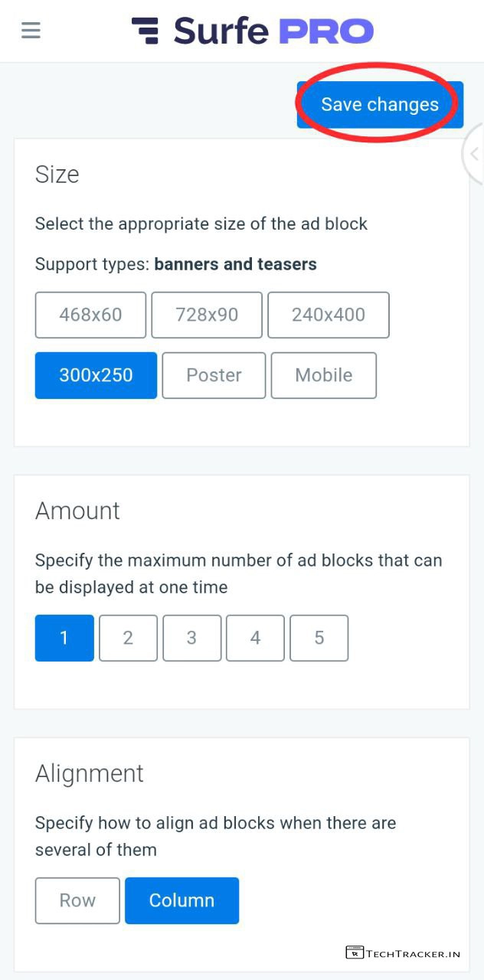Select the 468x60 ad size
Image resolution: width=484 pixels, height=980 pixels.
90,315
